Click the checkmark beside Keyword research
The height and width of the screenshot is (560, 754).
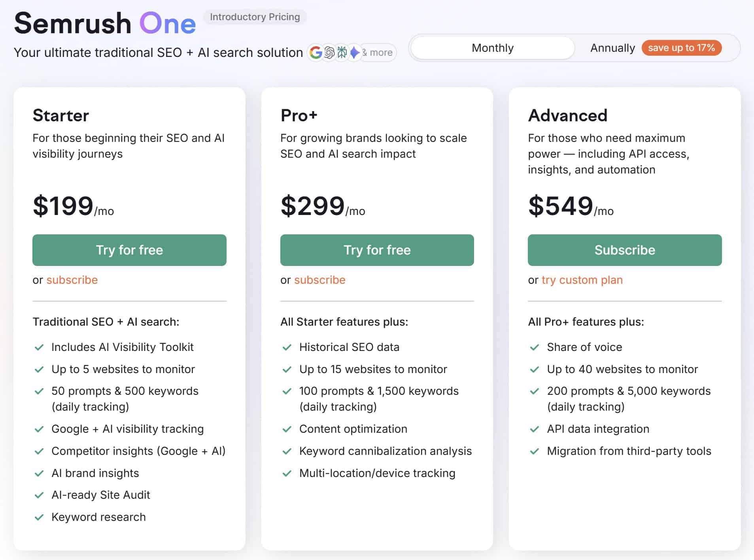40,517
